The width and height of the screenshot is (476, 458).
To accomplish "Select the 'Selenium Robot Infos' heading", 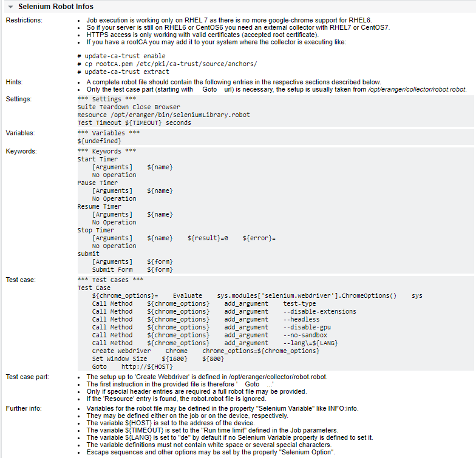I will tap(56, 6).
